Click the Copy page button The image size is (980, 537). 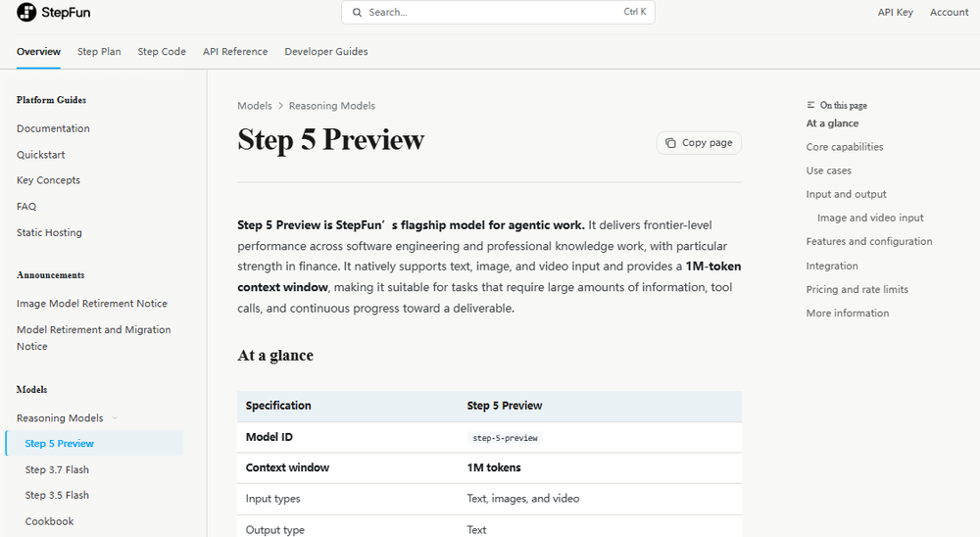pos(699,143)
